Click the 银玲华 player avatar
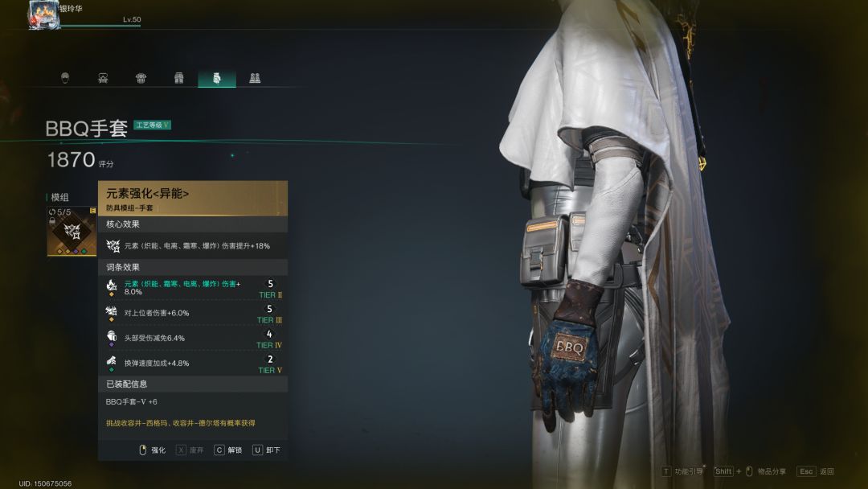 click(43, 15)
